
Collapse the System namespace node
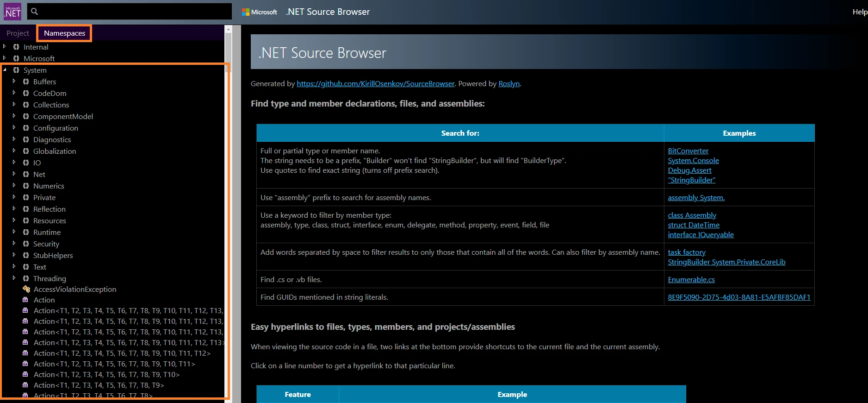pyautogui.click(x=5, y=70)
